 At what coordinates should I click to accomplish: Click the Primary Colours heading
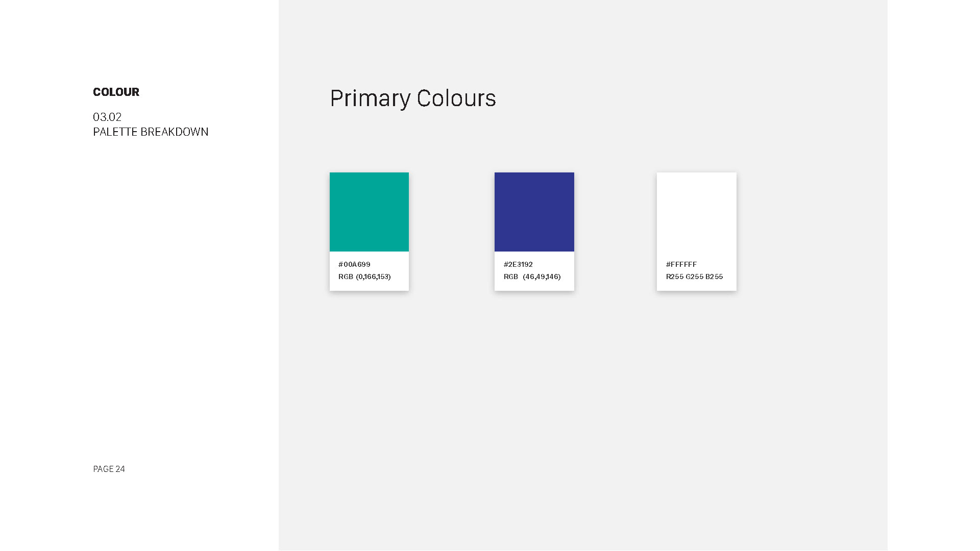pyautogui.click(x=413, y=98)
